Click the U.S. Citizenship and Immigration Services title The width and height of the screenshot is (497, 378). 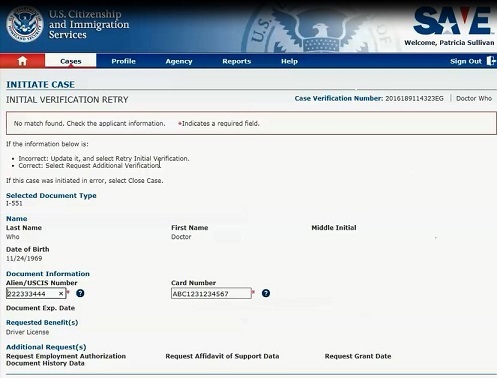point(89,24)
